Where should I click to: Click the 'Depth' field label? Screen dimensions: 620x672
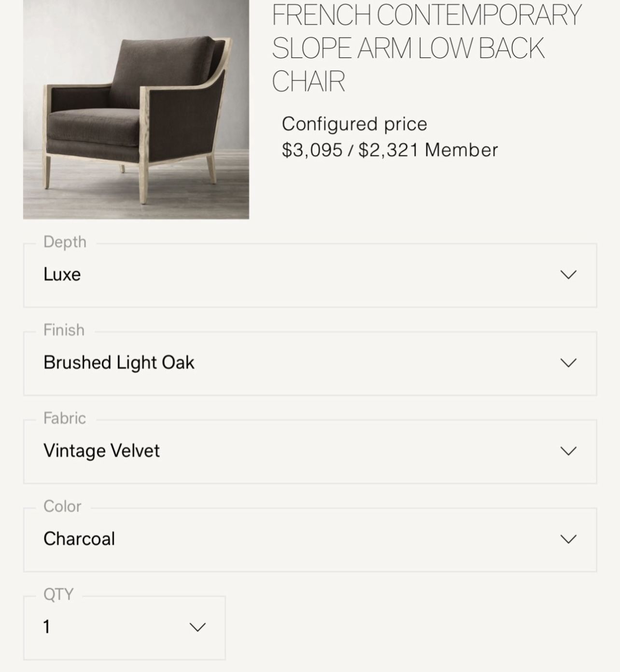(x=65, y=242)
